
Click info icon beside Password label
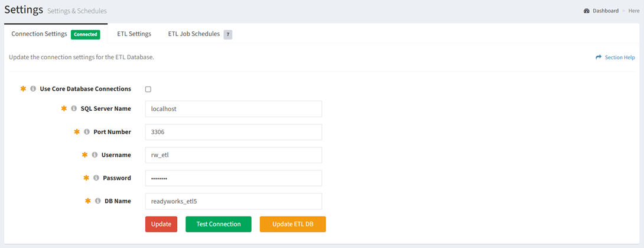pyautogui.click(x=96, y=178)
